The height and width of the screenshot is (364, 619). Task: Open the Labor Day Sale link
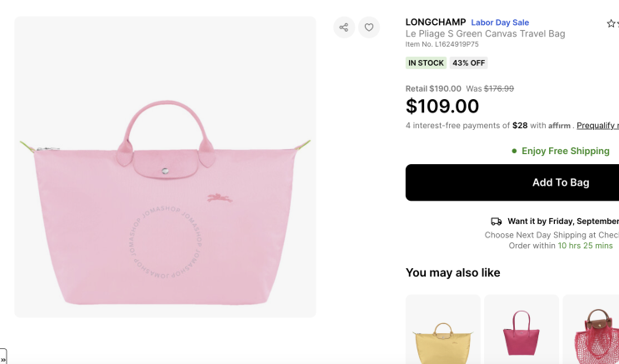(500, 22)
